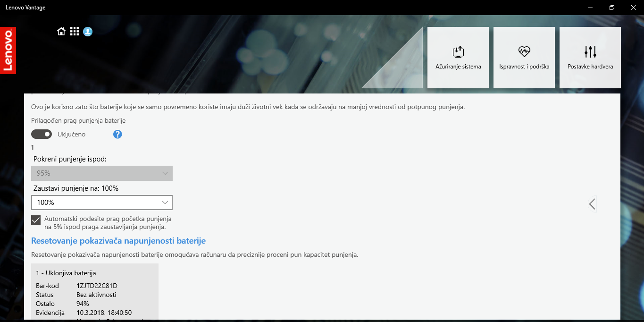Open the apps grid icon
The width and height of the screenshot is (644, 322).
tap(74, 32)
